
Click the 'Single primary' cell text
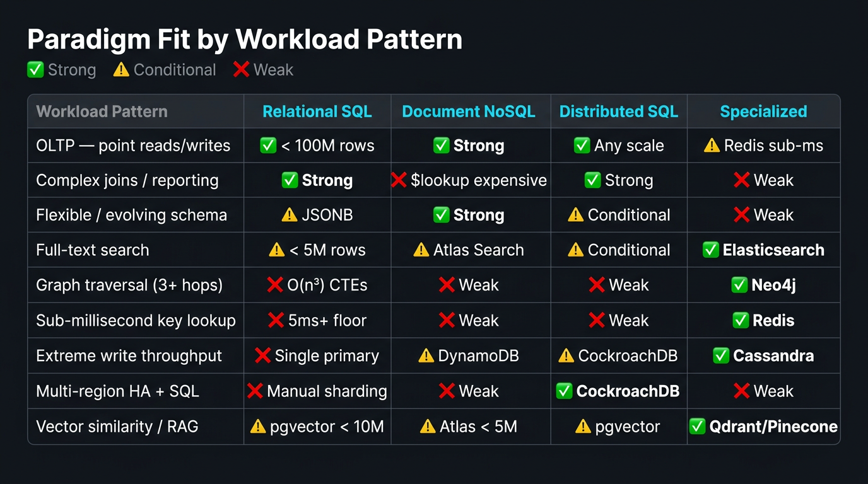[x=327, y=355]
